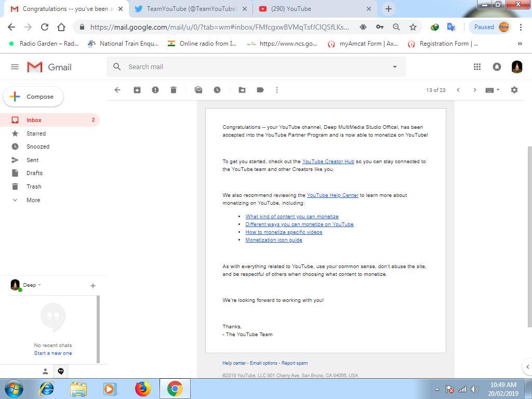532x399 pixels.
Task: Show more bookmarks chevron
Action: 520,44
